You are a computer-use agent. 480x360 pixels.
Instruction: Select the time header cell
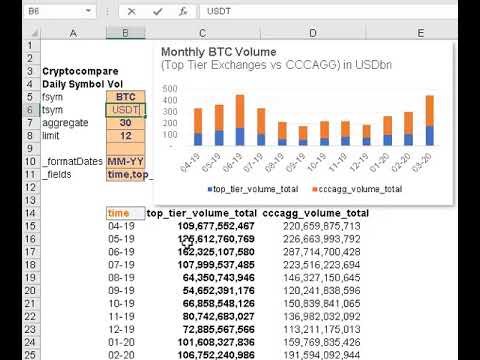click(126, 213)
